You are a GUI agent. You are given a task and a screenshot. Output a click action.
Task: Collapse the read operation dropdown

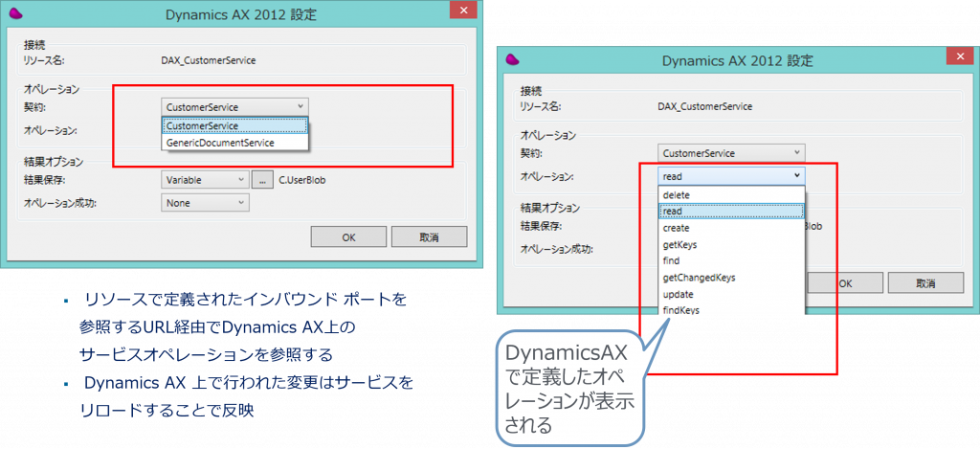coord(732,176)
